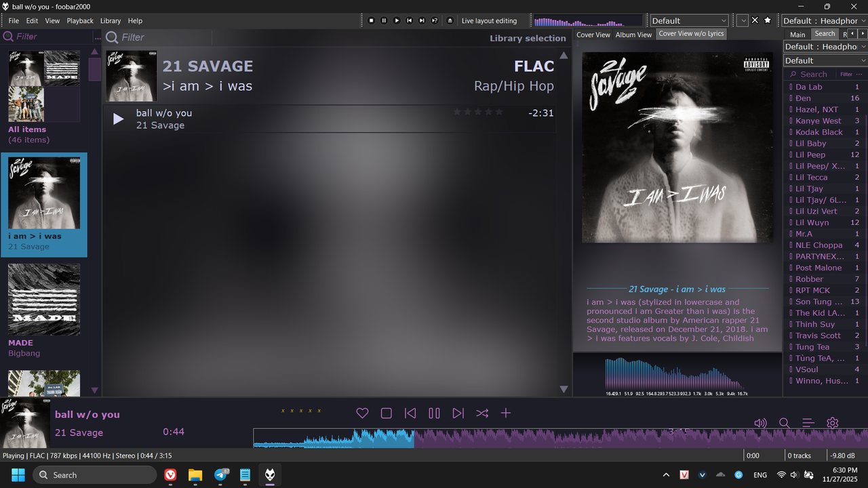This screenshot has height=488, width=868.
Task: Click the bottom bar stop icon
Action: 387,413
